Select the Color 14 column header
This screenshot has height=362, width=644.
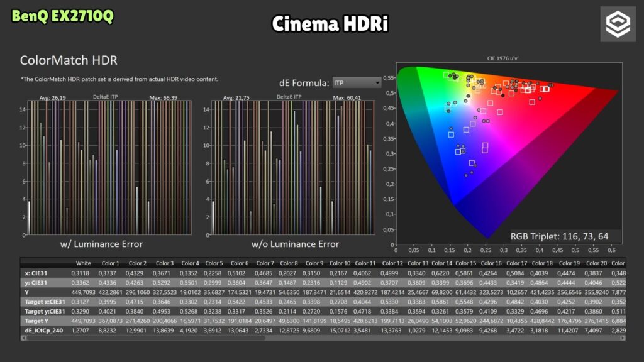[442, 263]
